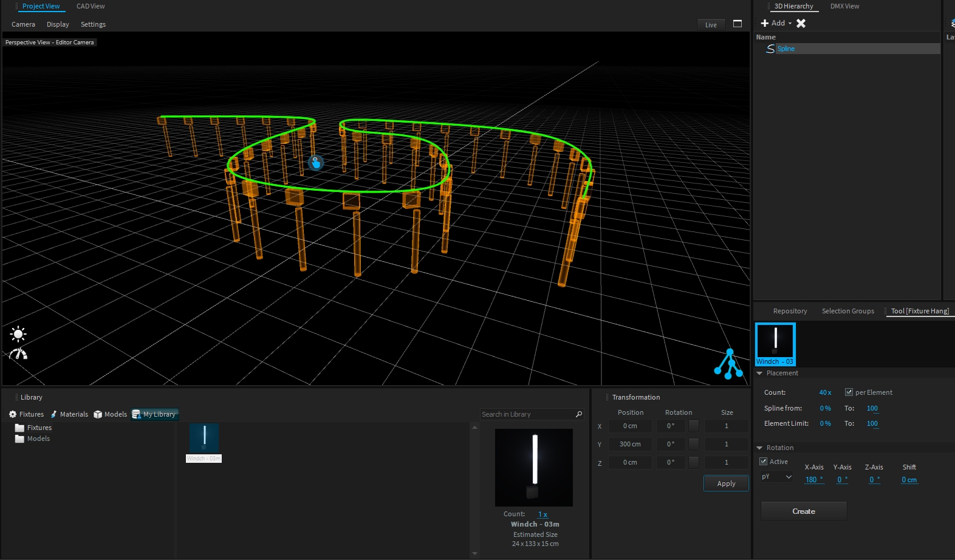
Task: Toggle the X rotation lock checkbox
Action: pos(694,426)
